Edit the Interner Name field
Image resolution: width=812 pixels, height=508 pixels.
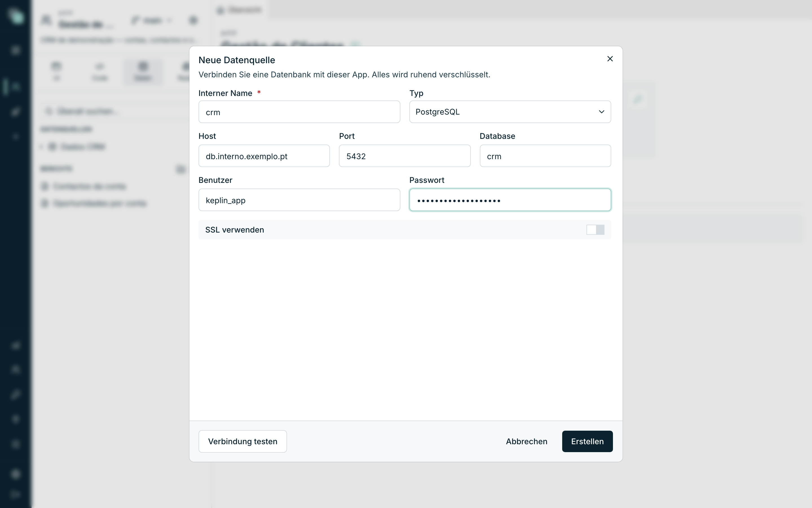[x=299, y=112]
